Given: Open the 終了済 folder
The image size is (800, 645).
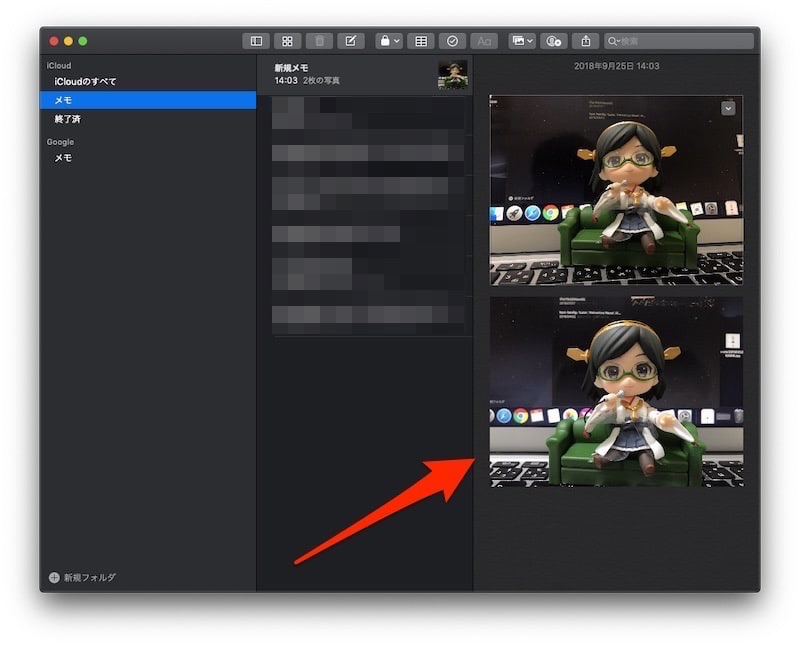Looking at the screenshot, I should [x=67, y=119].
